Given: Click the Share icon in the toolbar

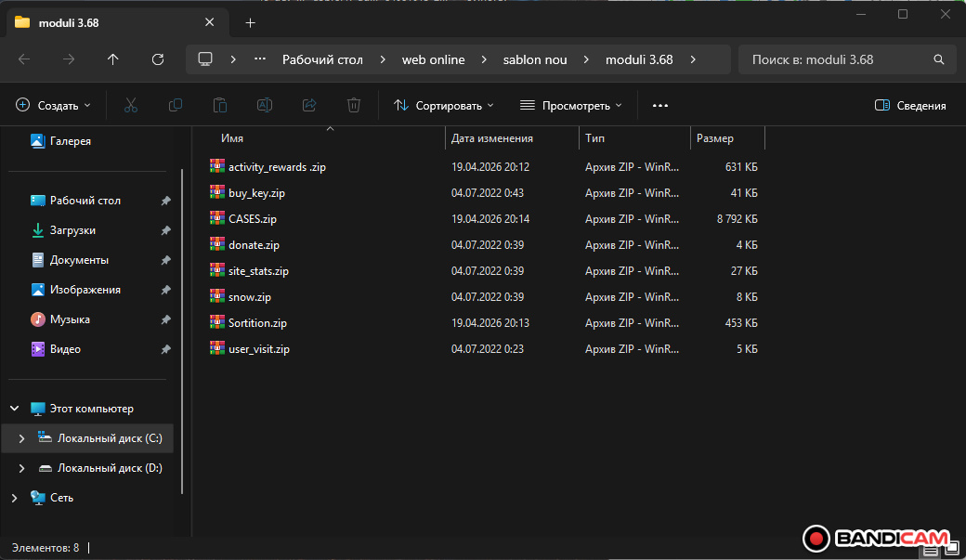Looking at the screenshot, I should click(308, 105).
